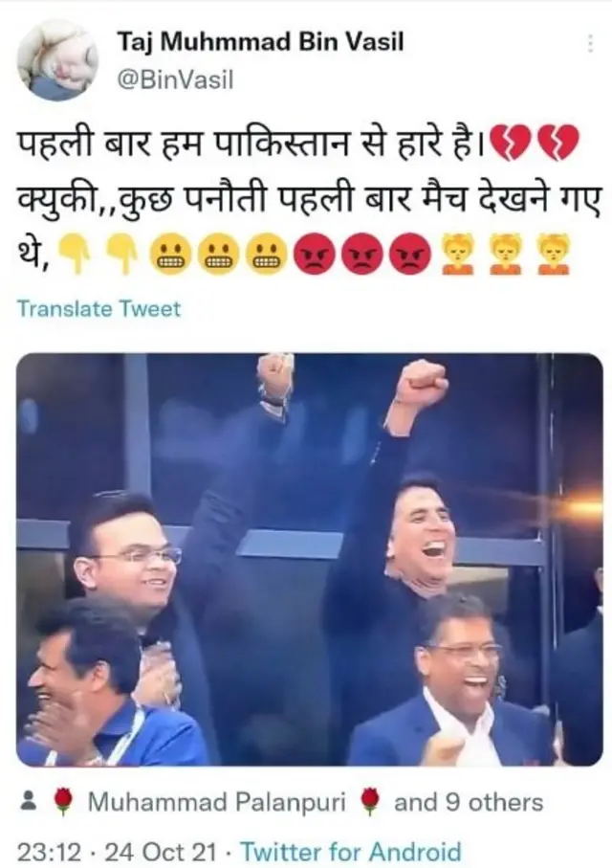
Task: Click the 24 Oct 21 date
Action: (x=160, y=852)
